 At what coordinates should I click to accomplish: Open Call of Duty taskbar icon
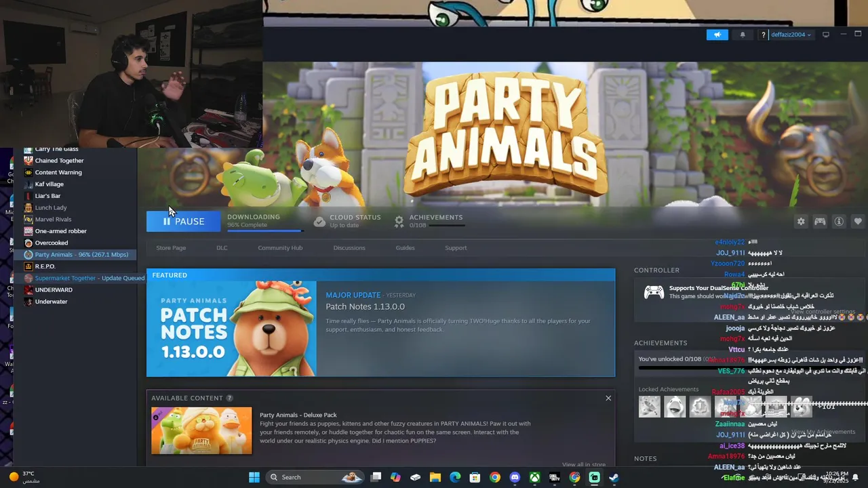555,477
